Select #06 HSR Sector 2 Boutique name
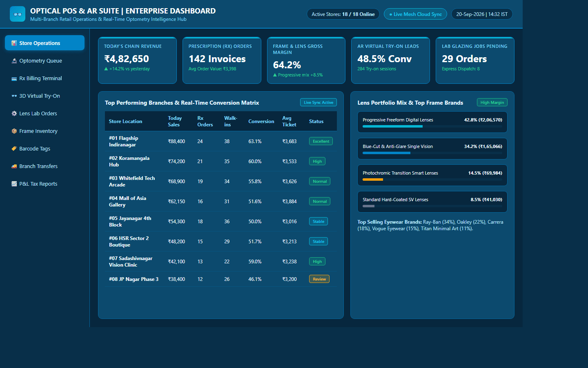588x368 pixels. pos(129,242)
